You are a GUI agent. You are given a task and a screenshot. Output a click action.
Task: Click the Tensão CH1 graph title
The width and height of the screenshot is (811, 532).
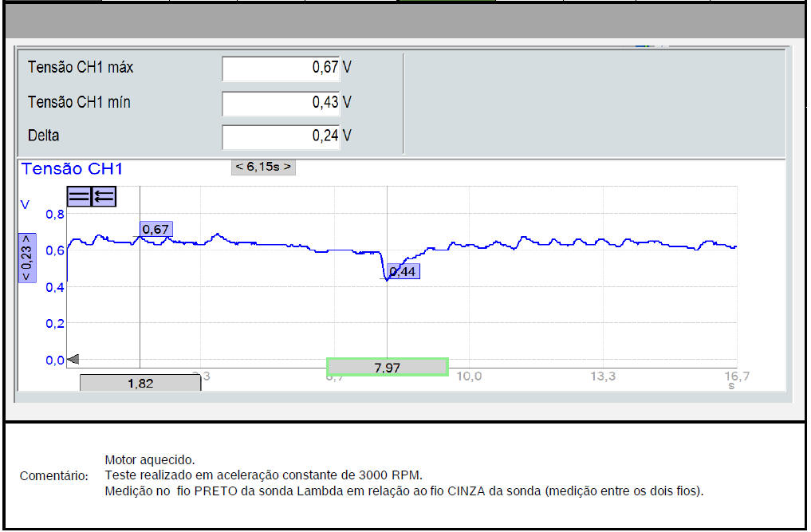(73, 169)
